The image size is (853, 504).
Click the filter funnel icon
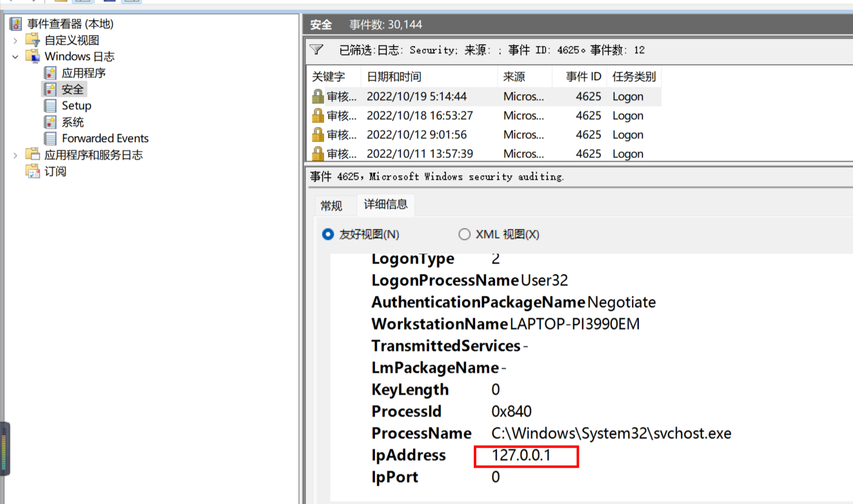316,50
